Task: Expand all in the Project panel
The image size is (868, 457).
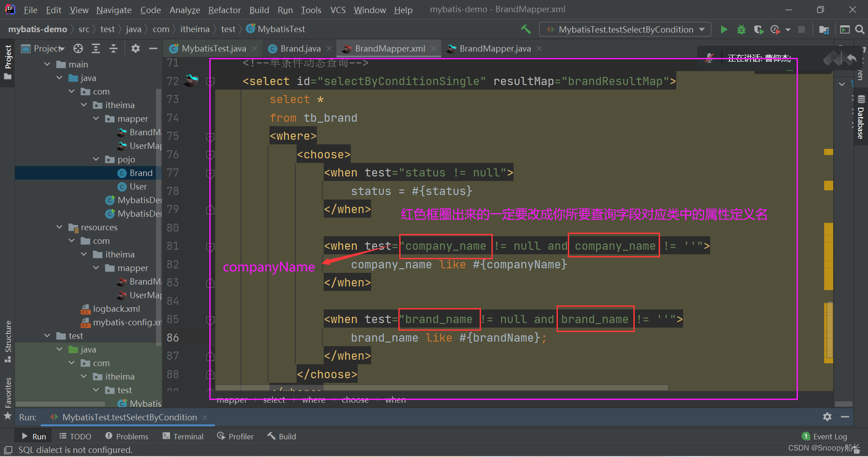Action: [96, 48]
